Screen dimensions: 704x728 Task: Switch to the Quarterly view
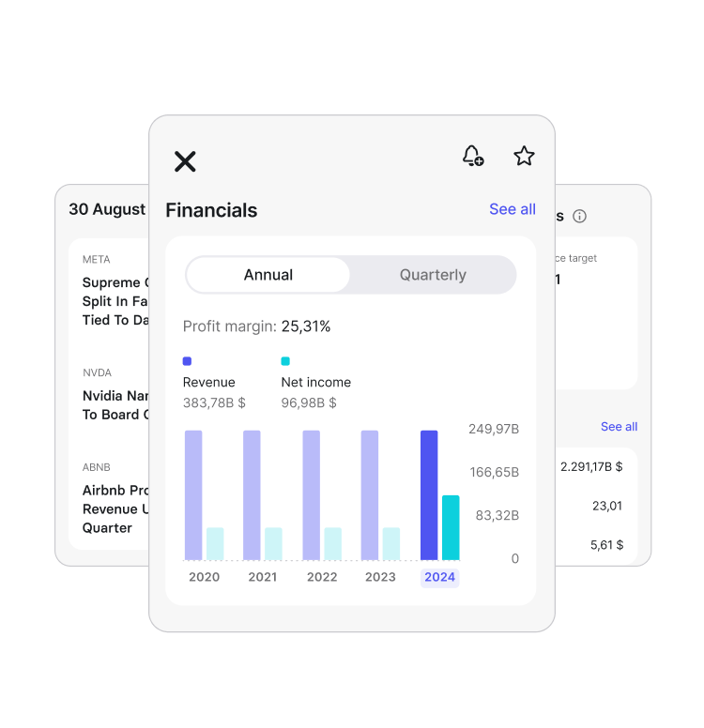[x=433, y=275]
